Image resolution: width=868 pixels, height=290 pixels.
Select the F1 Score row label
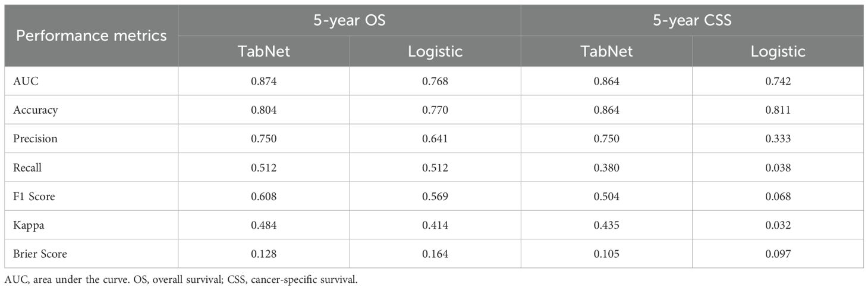[34, 197]
